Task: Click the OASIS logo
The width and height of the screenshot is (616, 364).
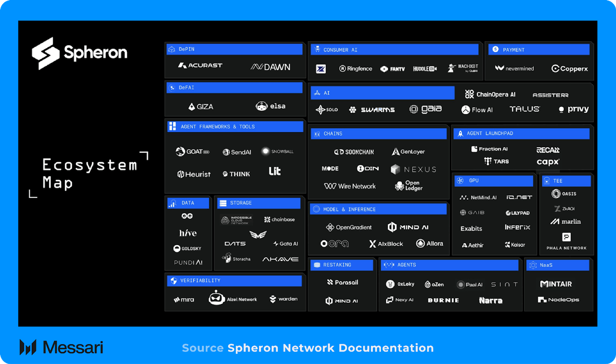Action: coord(564,194)
